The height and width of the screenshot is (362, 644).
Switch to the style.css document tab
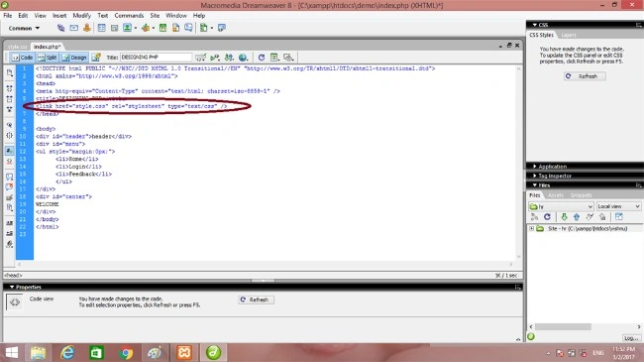point(17,47)
